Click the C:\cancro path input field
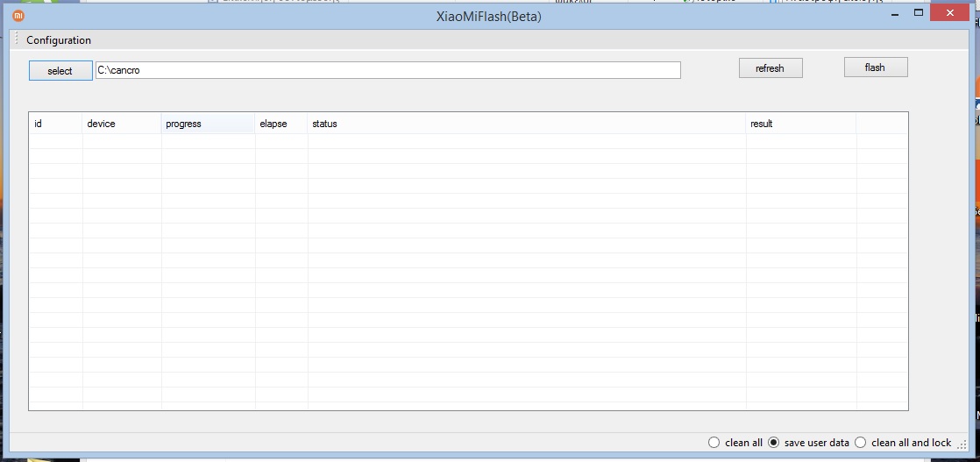980x462 pixels. tap(387, 70)
